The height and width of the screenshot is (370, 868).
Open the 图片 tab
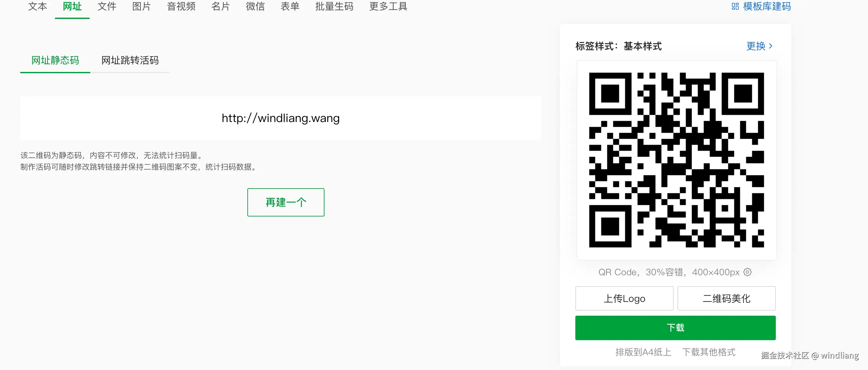tap(141, 6)
